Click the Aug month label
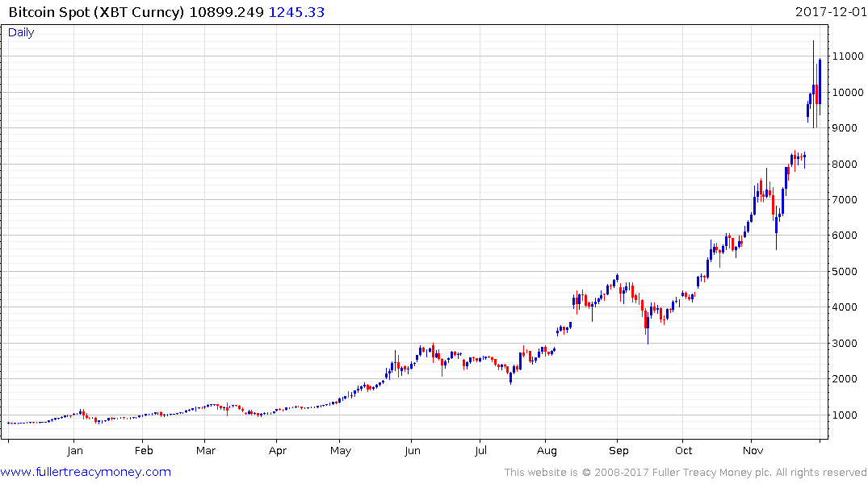 pyautogui.click(x=547, y=451)
